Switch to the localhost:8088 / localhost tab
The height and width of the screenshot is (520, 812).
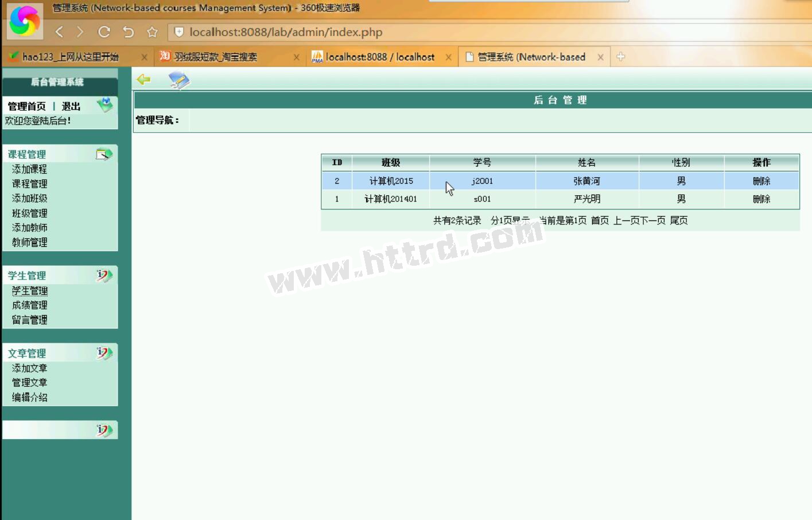tap(380, 57)
